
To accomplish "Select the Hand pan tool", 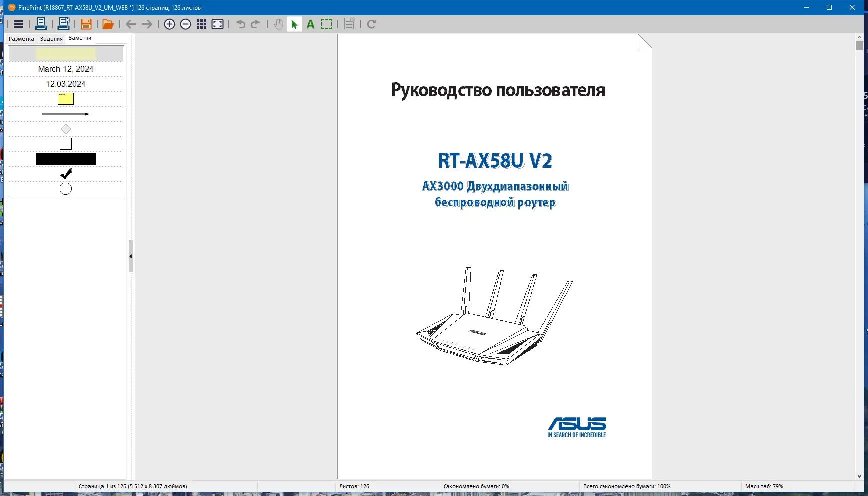I will [x=279, y=24].
